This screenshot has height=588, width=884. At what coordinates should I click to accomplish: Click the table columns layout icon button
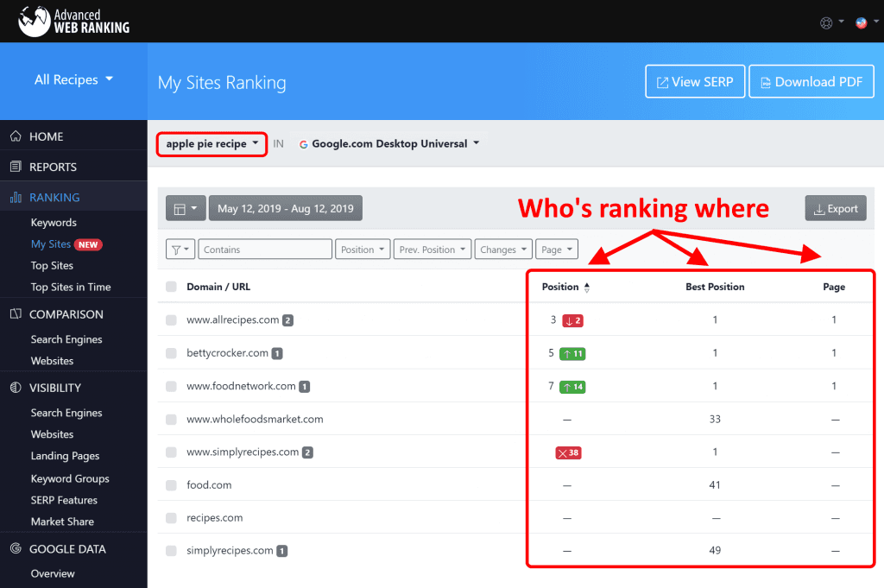pyautogui.click(x=186, y=209)
